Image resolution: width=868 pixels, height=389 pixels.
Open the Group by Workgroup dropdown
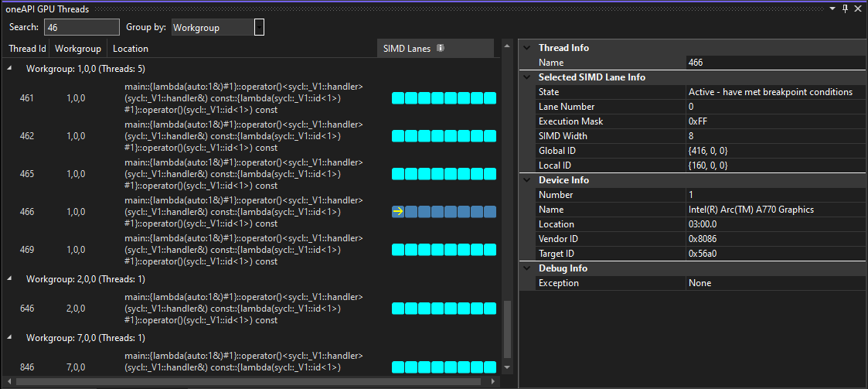(x=259, y=28)
